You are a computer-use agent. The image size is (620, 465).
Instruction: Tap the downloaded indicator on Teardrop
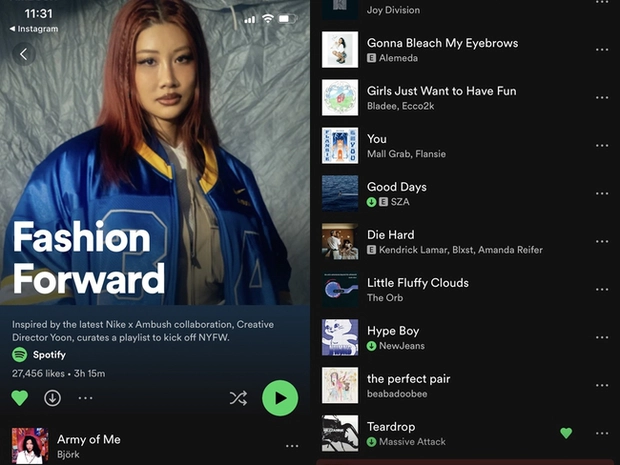(x=371, y=442)
